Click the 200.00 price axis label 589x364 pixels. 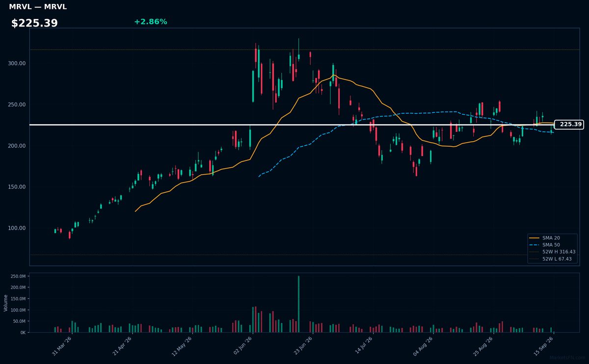[16, 146]
